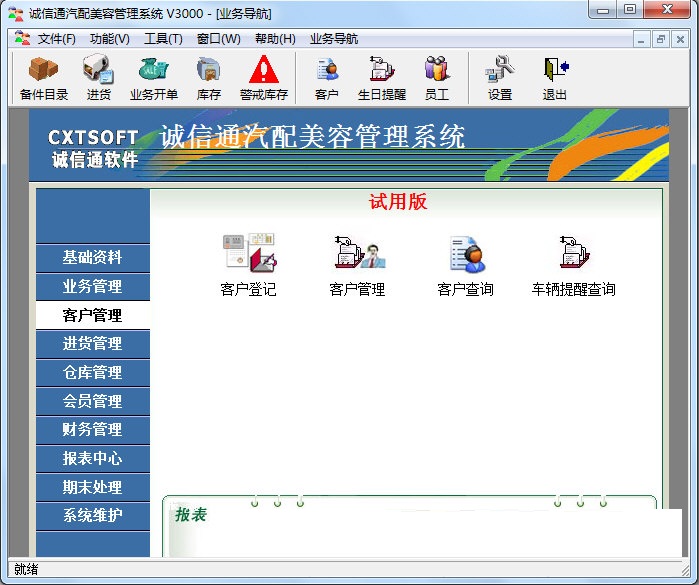This screenshot has width=699, height=585.
Task: Open the 警戒库存 warning stock icon
Action: (264, 78)
